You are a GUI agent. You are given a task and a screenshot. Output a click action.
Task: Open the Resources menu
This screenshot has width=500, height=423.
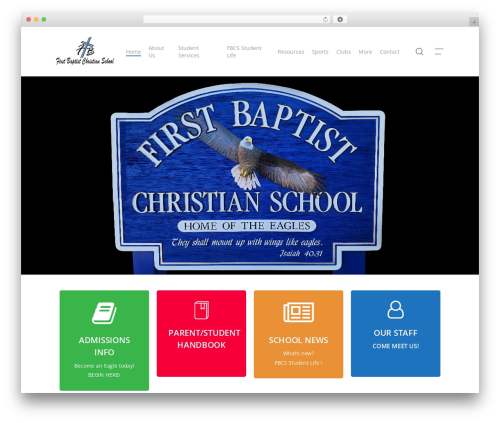pyautogui.click(x=291, y=52)
